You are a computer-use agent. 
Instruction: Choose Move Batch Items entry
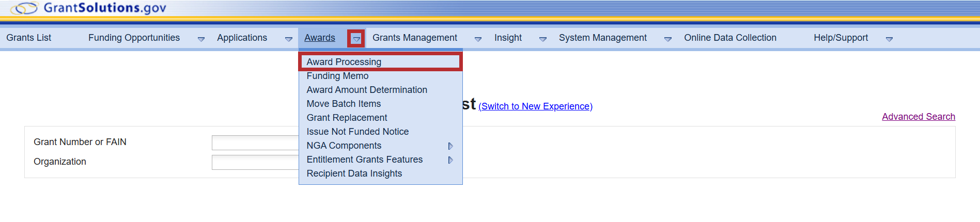344,104
